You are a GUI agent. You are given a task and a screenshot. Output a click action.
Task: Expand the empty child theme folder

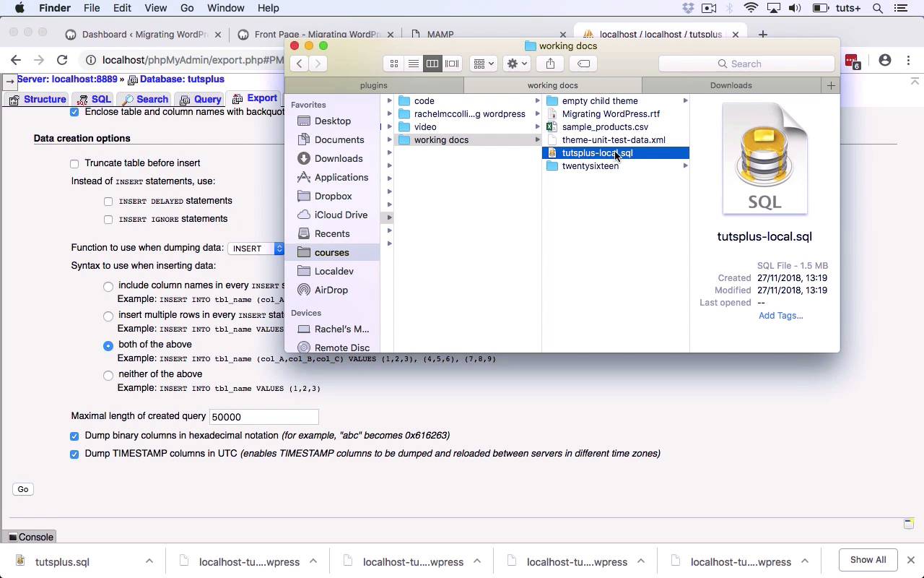coord(685,101)
